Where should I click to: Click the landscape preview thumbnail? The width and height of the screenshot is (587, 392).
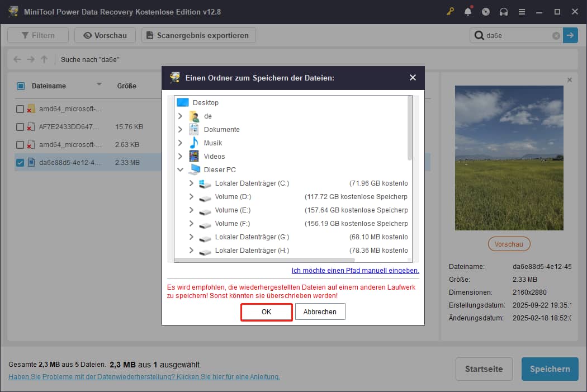(509, 158)
